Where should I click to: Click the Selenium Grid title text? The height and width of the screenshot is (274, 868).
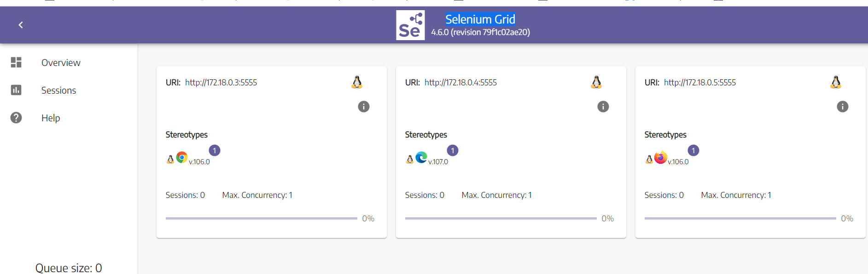tap(480, 19)
